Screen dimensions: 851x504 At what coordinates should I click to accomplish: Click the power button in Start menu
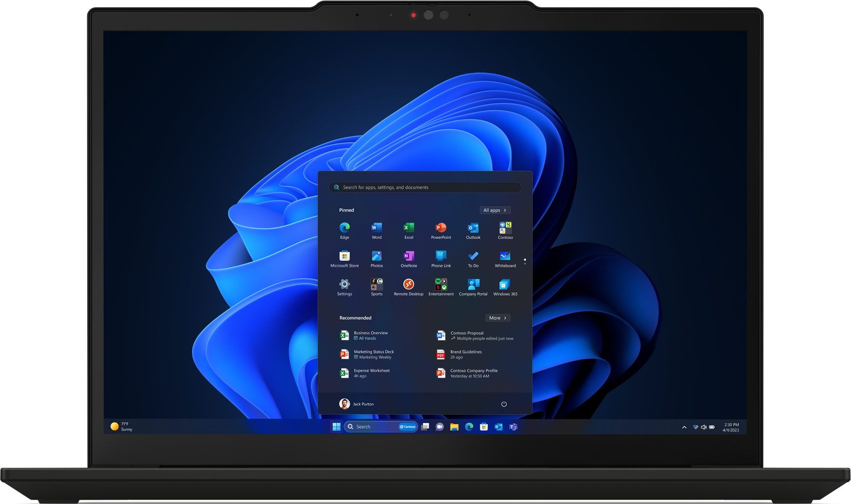click(x=504, y=404)
